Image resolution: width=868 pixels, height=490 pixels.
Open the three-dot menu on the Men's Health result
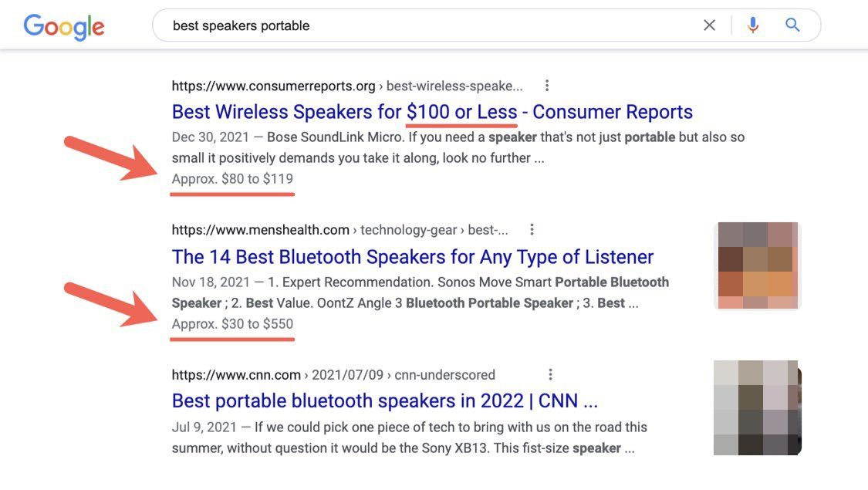click(532, 229)
